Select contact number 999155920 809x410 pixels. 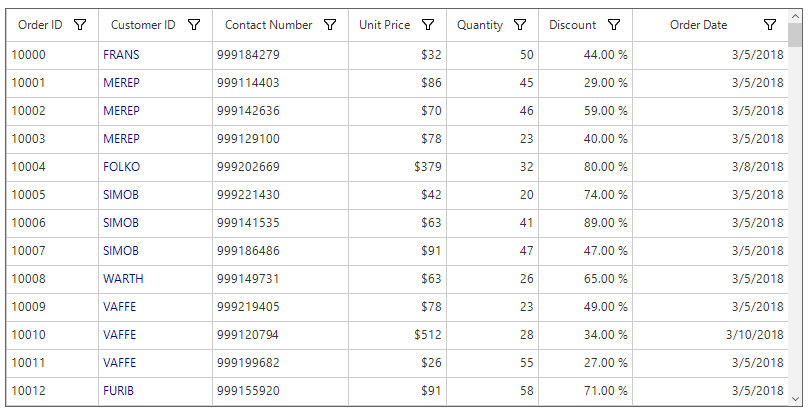tap(280, 390)
